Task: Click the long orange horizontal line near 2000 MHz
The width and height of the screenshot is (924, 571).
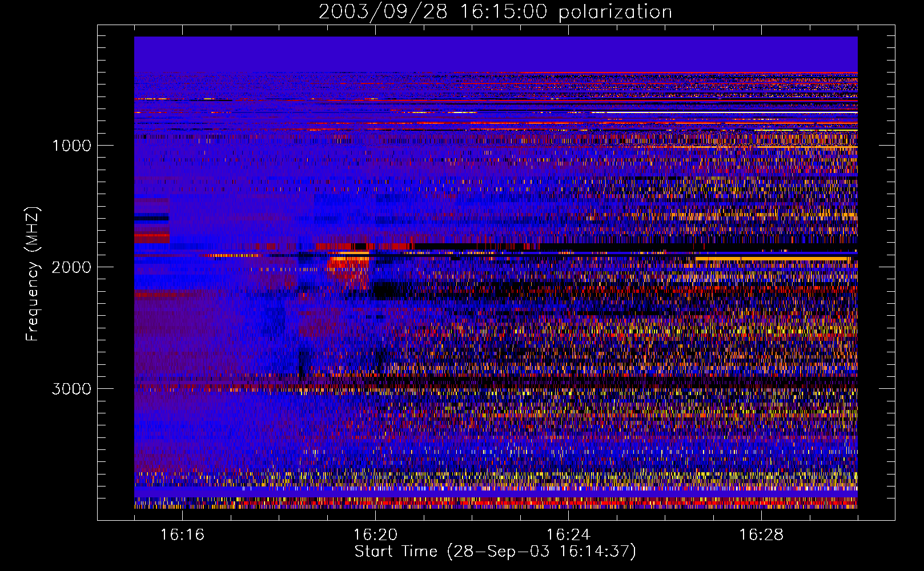Action: [x=773, y=259]
